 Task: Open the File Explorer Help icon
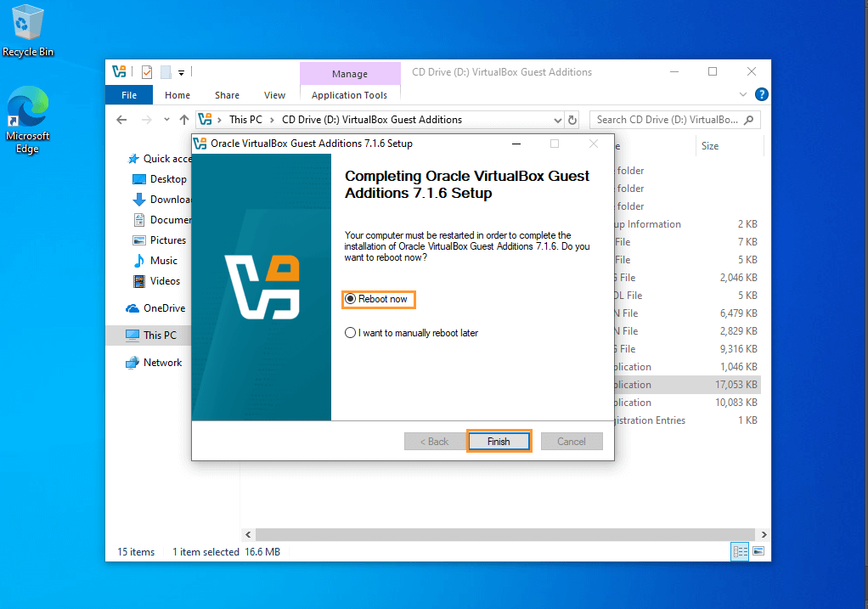(x=762, y=94)
